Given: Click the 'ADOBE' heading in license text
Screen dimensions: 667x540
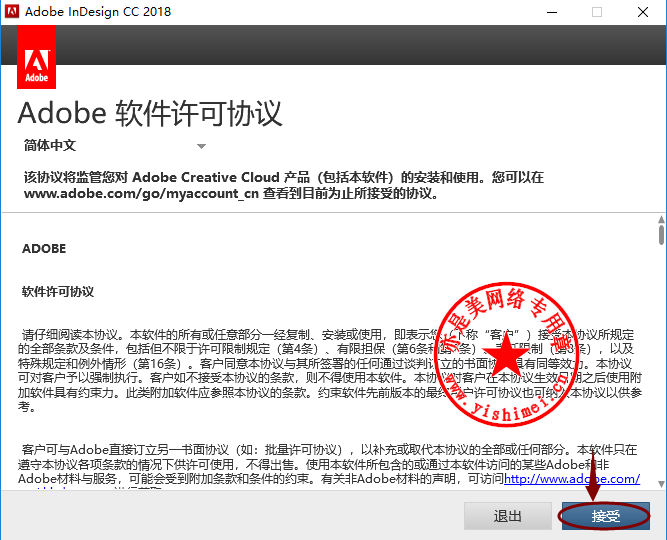Looking at the screenshot, I should click(x=44, y=249).
